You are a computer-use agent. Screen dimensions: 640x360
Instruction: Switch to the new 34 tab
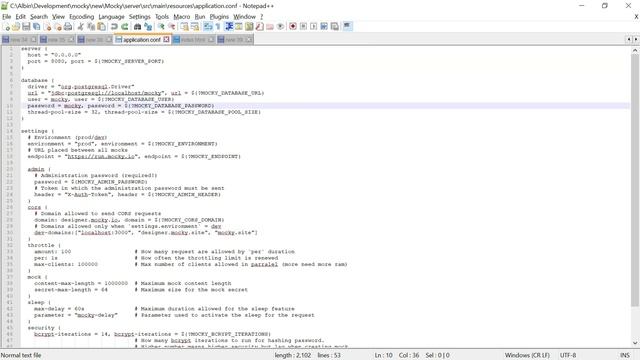[19, 40]
